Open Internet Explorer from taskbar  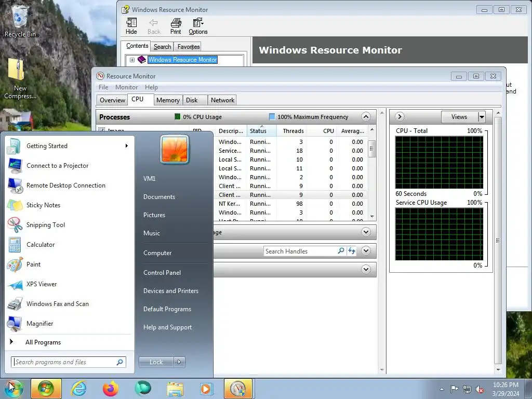pyautogui.click(x=79, y=389)
